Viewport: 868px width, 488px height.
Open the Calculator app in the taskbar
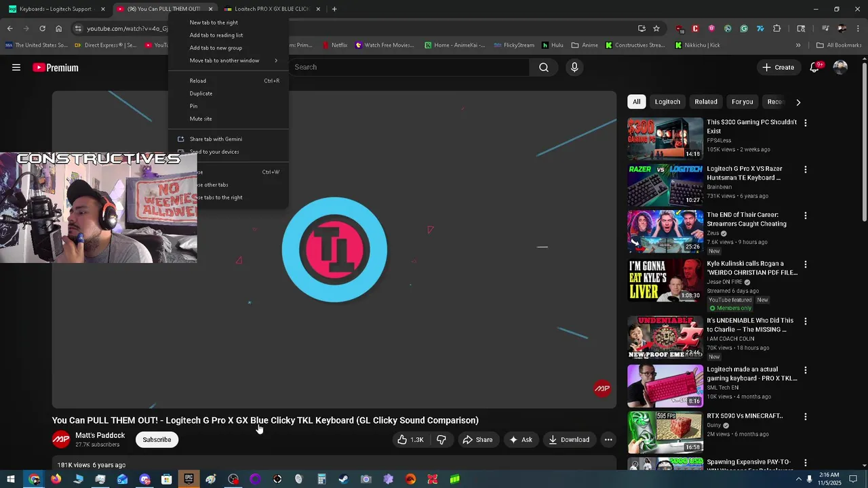point(321,479)
